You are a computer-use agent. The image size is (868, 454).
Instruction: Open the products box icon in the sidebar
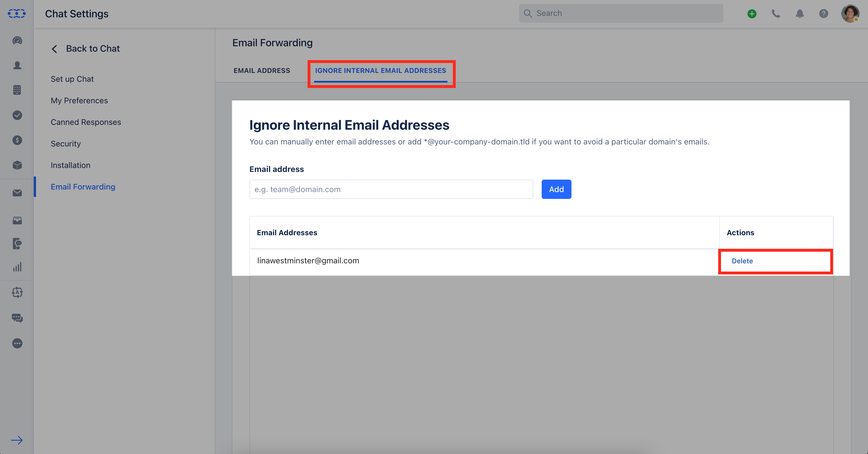(17, 165)
